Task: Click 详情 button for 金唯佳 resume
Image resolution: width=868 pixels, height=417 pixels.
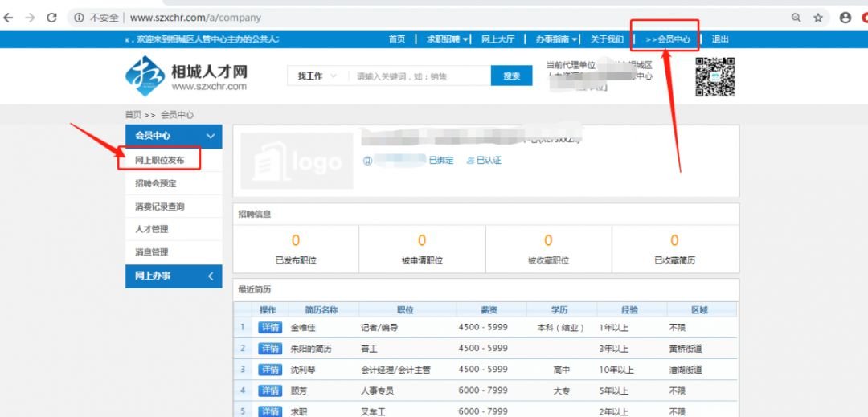Action: (x=269, y=328)
